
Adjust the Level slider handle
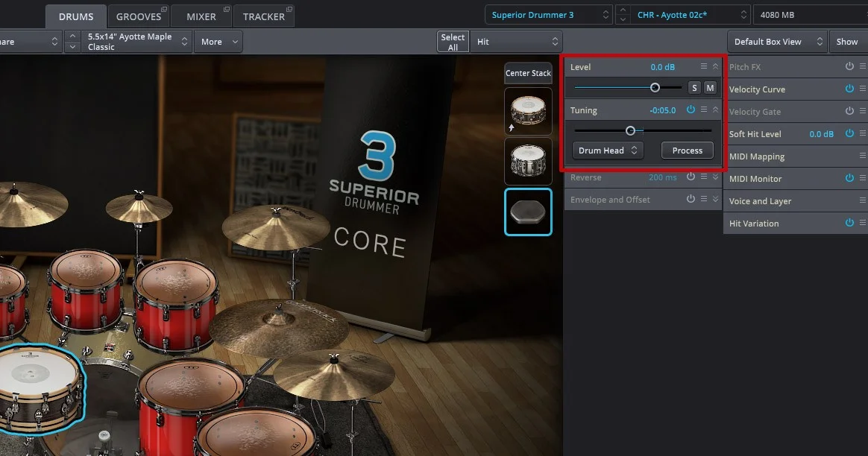655,87
